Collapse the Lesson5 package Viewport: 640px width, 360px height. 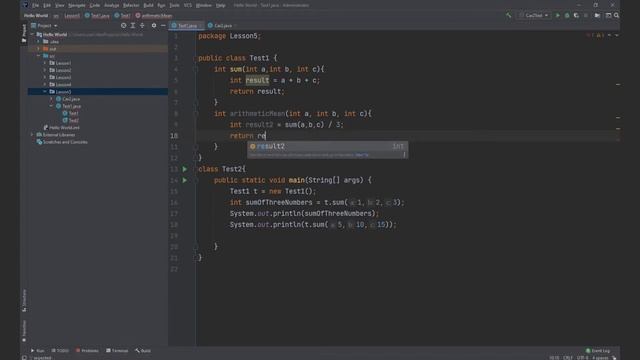tap(45, 92)
